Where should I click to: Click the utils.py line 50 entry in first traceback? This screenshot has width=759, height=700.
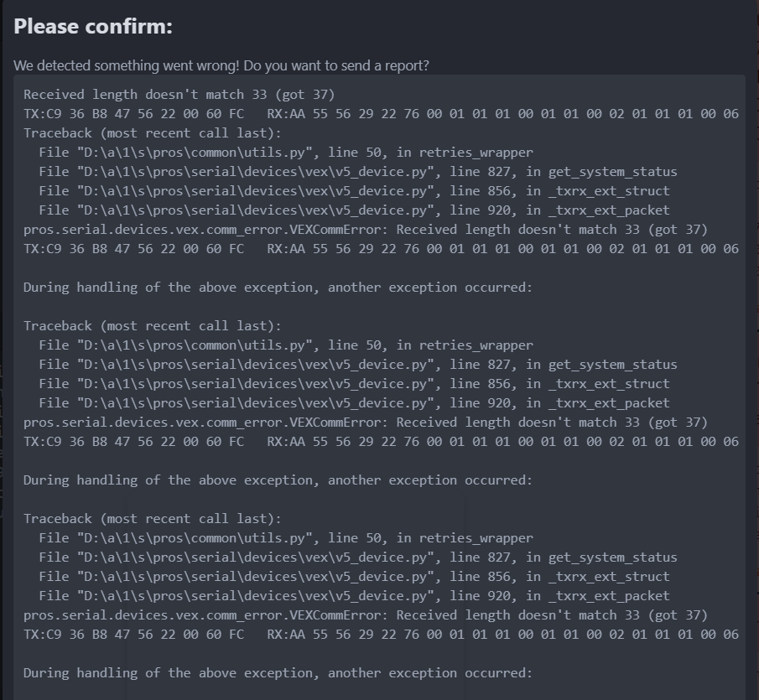[286, 153]
